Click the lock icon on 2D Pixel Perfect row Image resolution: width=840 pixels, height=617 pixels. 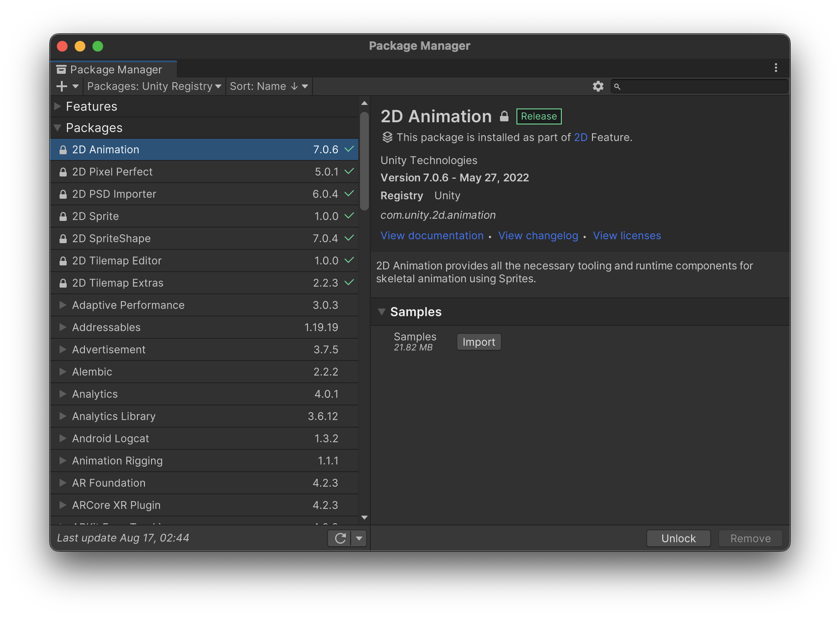(63, 172)
